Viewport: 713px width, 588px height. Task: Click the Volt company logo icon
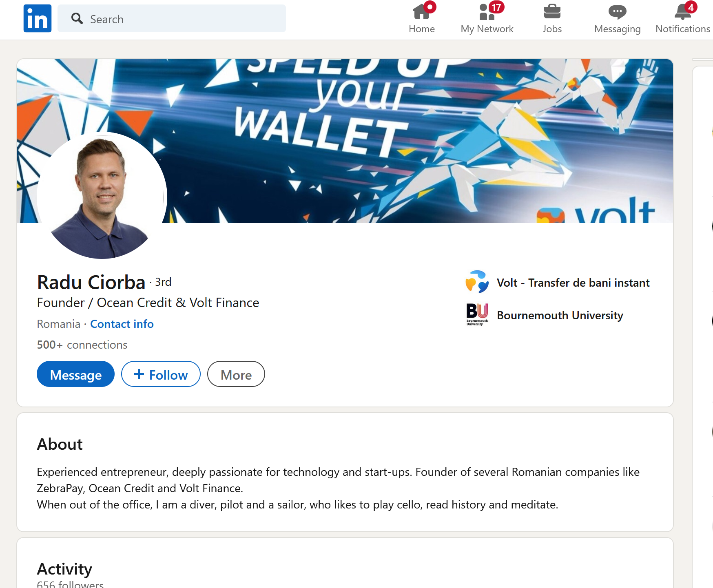(x=477, y=282)
